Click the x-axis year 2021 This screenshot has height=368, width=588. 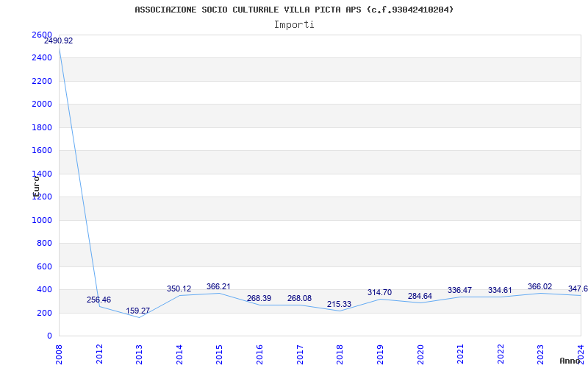pos(460,355)
